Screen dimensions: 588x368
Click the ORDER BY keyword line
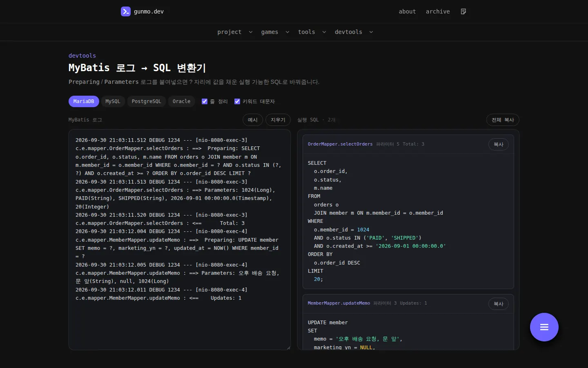click(x=320, y=254)
